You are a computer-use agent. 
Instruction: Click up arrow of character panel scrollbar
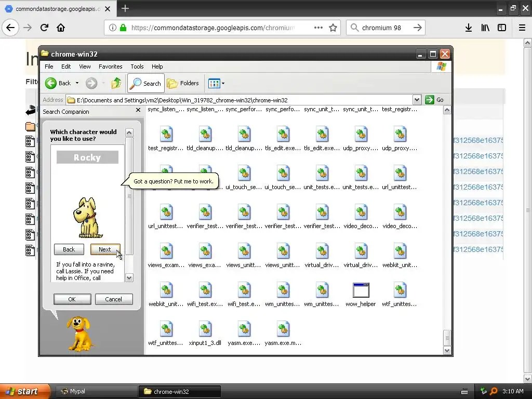point(129,132)
